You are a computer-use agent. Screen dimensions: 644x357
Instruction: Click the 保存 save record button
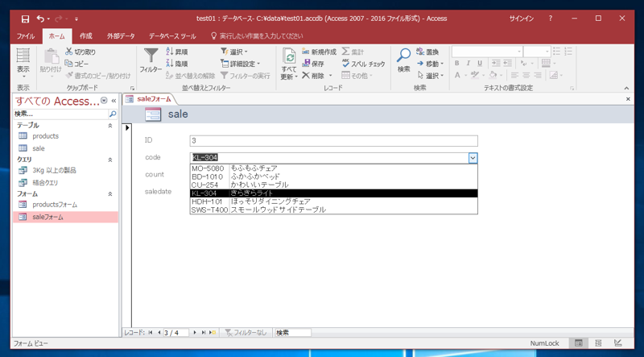pyautogui.click(x=313, y=64)
